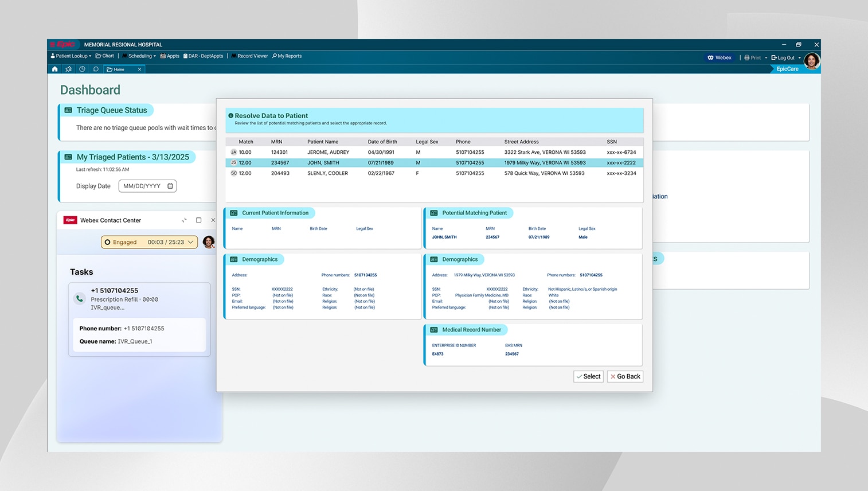Close the Home tab
This screenshot has height=491, width=868.
(139, 69)
